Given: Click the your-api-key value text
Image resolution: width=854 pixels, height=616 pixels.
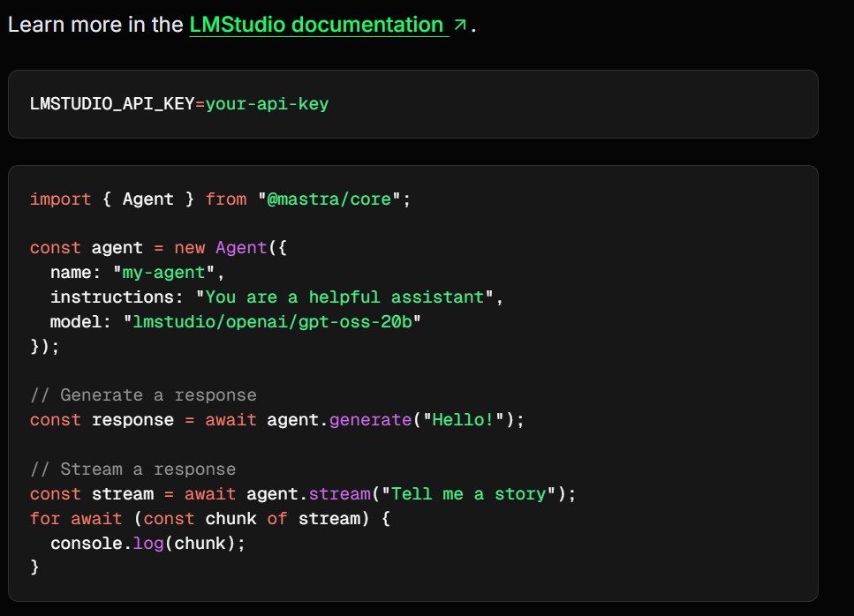Looking at the screenshot, I should [x=268, y=104].
